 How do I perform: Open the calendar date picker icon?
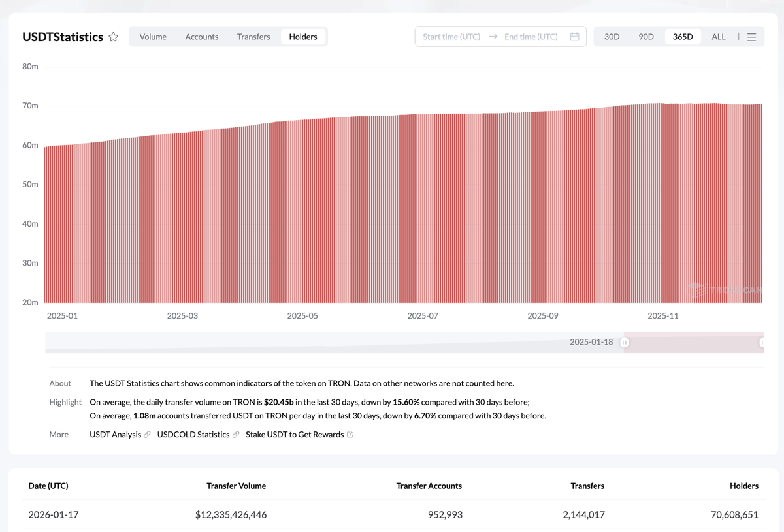click(574, 37)
